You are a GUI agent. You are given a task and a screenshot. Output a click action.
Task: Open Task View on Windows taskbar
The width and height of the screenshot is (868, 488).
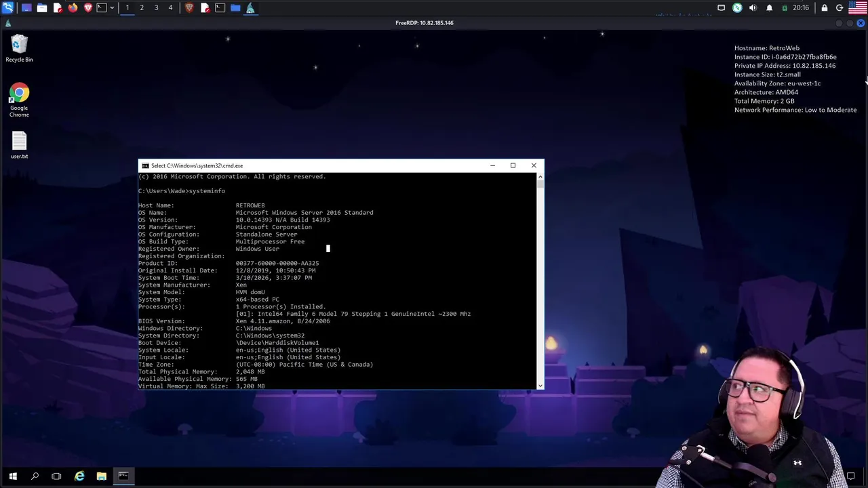[56, 476]
